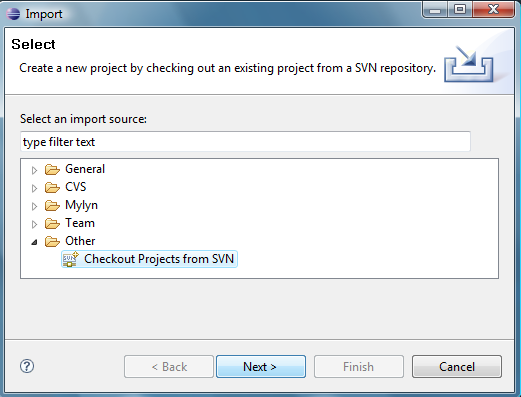Click the Next button

click(x=261, y=367)
